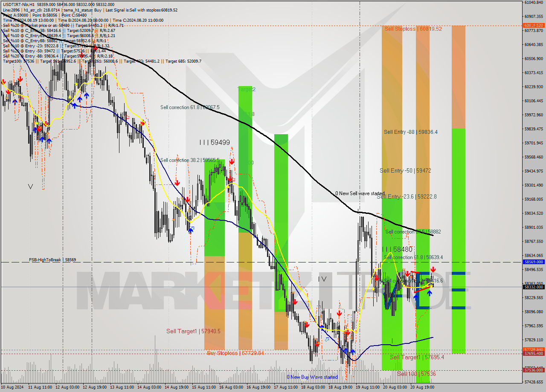Click the 'I I I 59499' wave label
Screen dimensions: 546x392
215,143
